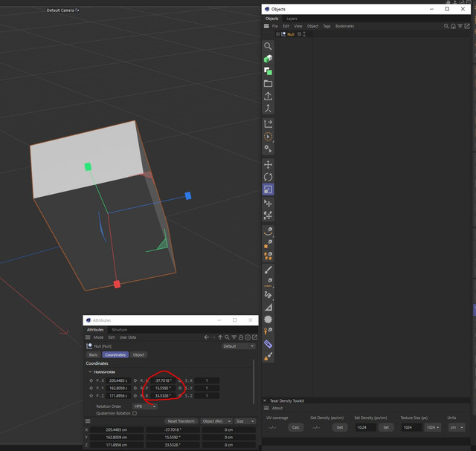Click the Set density button
Viewport: 476px width, 451px height.
pos(386,427)
